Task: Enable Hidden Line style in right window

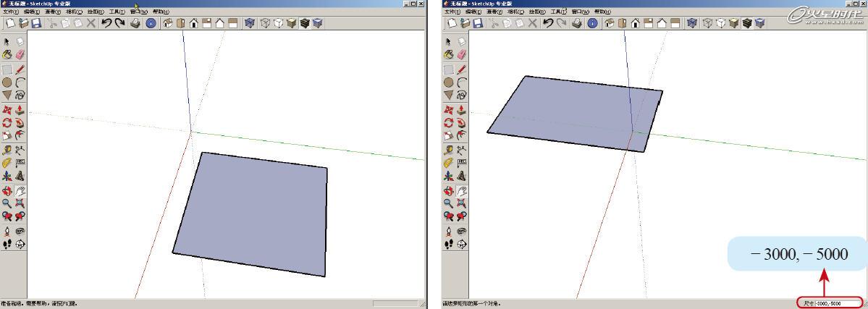Action: [x=721, y=23]
